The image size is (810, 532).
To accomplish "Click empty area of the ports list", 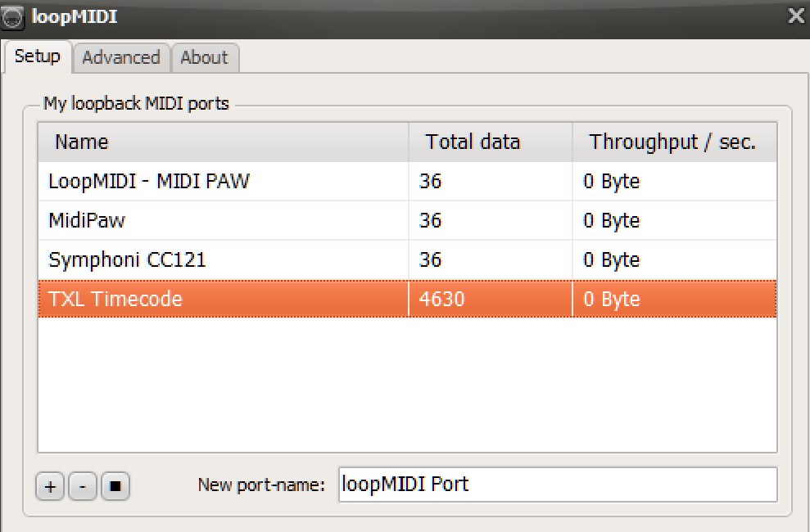I will click(x=407, y=385).
